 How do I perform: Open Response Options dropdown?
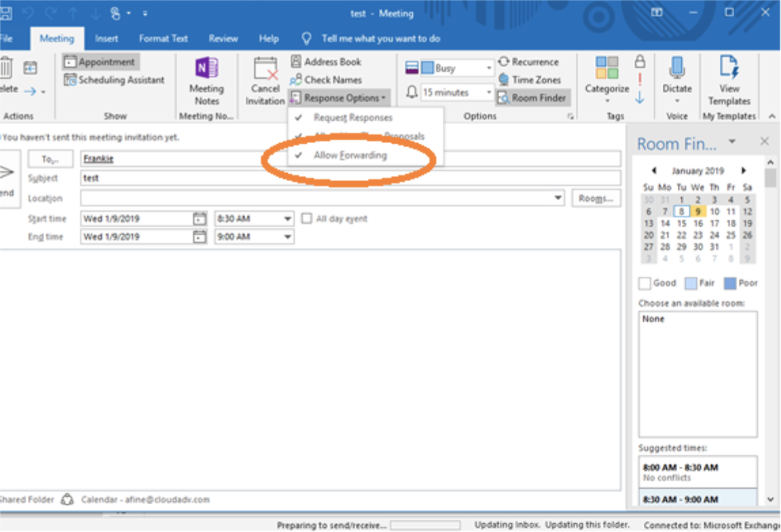339,98
